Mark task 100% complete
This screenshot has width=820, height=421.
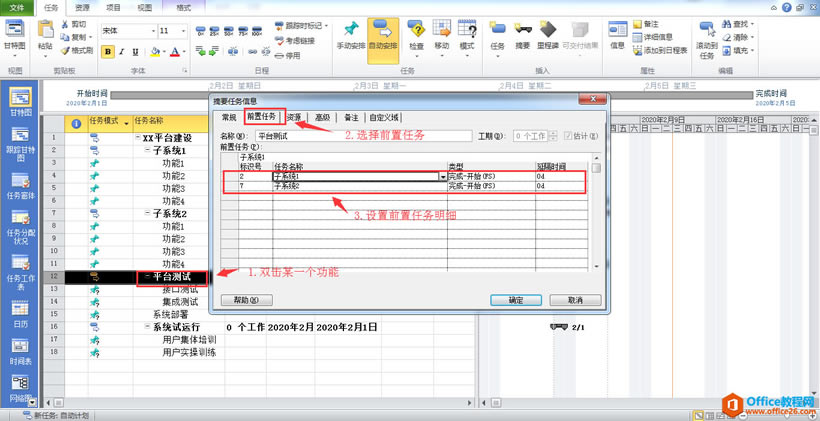click(x=257, y=31)
